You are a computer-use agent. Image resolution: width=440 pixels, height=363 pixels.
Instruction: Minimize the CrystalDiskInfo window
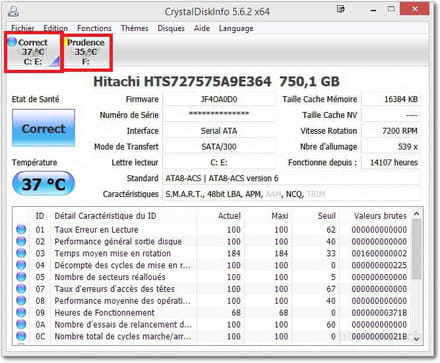tap(373, 10)
